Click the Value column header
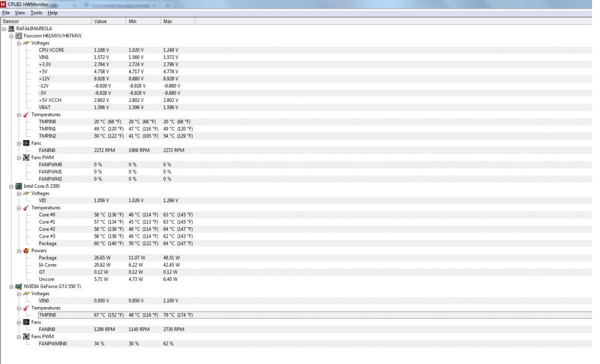Viewport: 600px width, 364px height. 109,21
